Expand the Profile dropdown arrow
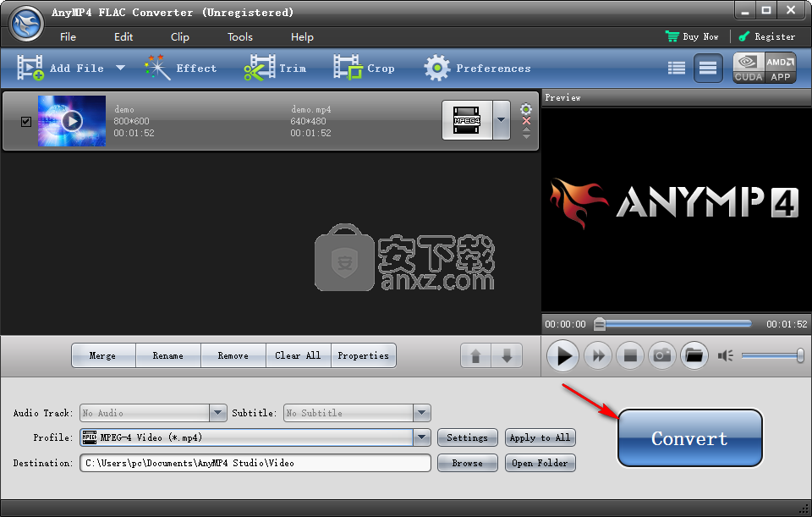Viewport: 812px width, 517px height. pyautogui.click(x=422, y=437)
